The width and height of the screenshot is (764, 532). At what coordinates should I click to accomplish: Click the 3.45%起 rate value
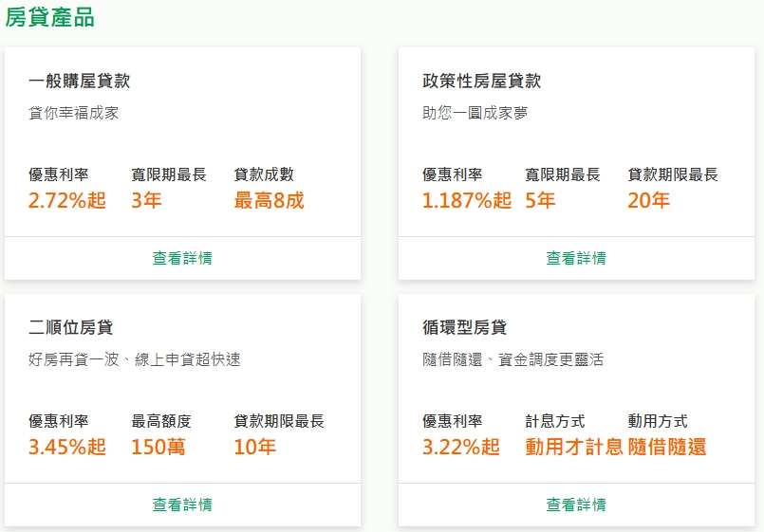[x=67, y=448]
